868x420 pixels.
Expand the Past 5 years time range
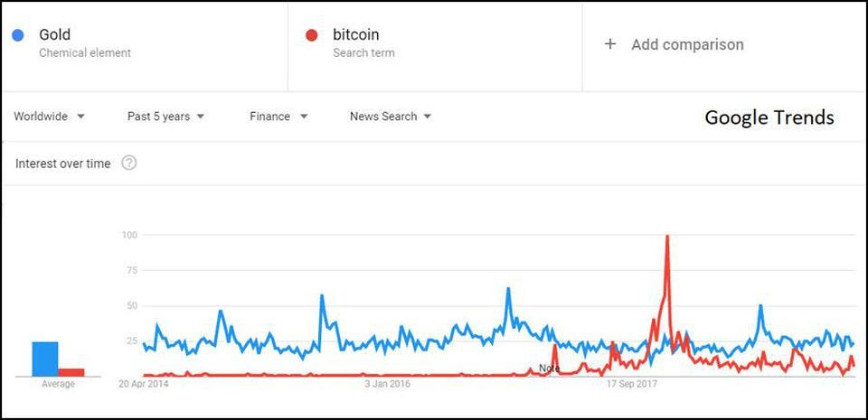pos(165,117)
